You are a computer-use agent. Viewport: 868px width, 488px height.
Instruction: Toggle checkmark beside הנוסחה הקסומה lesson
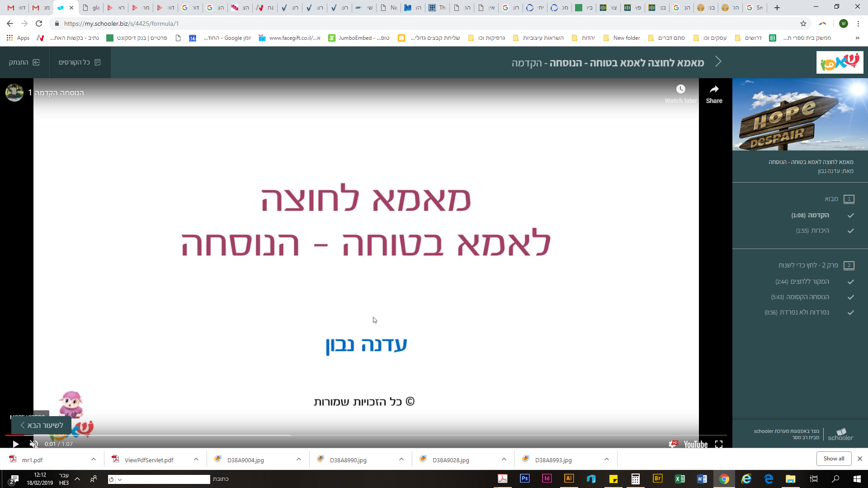852,297
